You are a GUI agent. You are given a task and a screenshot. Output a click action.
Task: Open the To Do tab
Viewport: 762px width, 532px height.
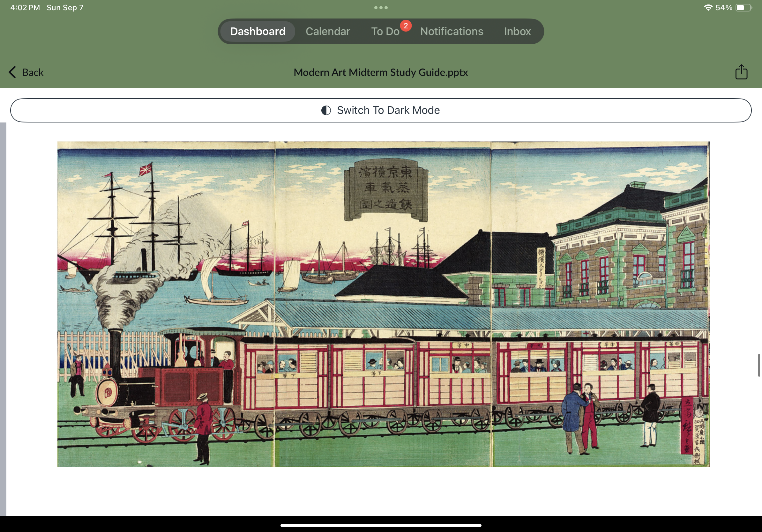pos(385,32)
